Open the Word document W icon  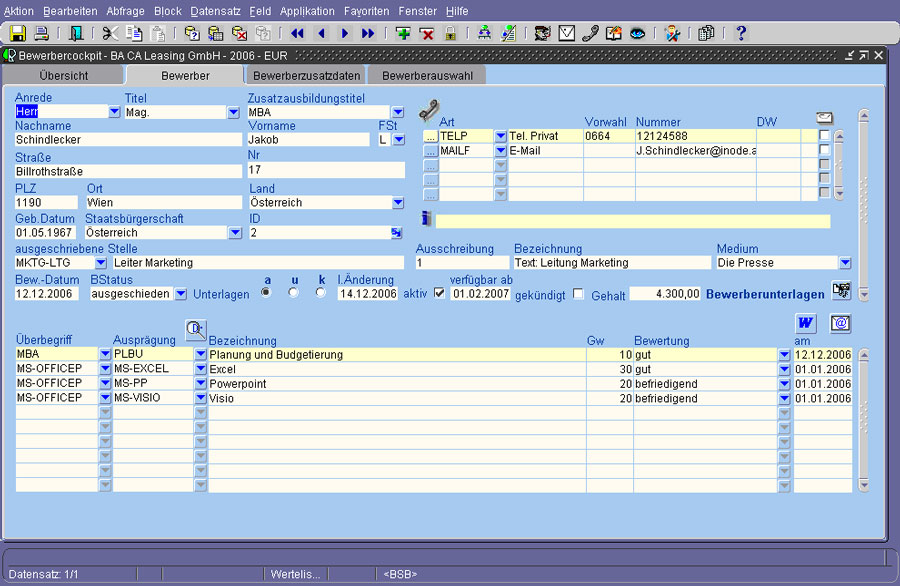805,323
